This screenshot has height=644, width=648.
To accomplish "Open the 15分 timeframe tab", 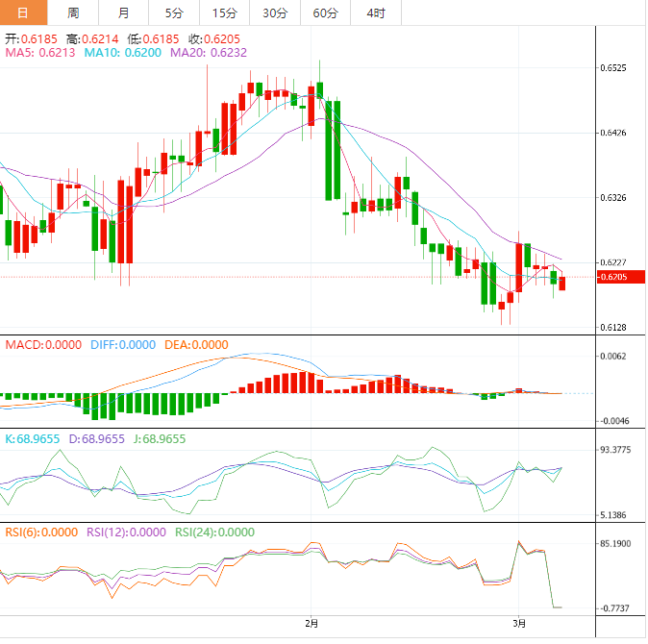I will (x=224, y=12).
